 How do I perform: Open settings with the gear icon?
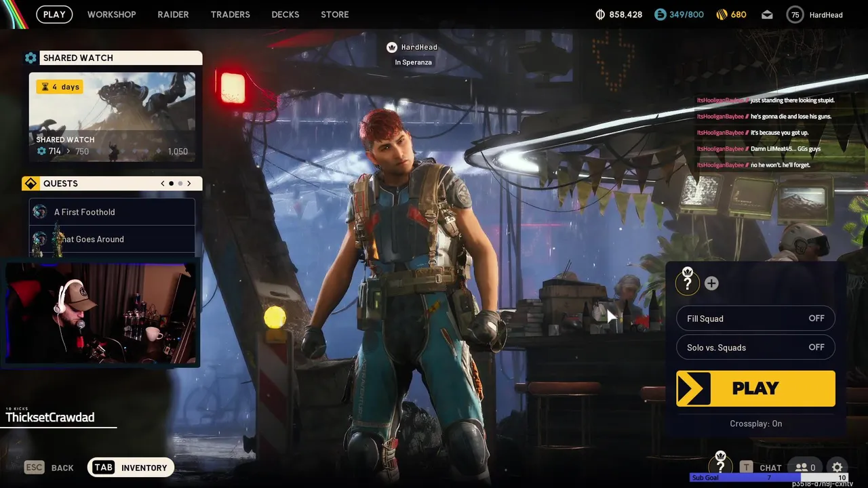coord(837,467)
